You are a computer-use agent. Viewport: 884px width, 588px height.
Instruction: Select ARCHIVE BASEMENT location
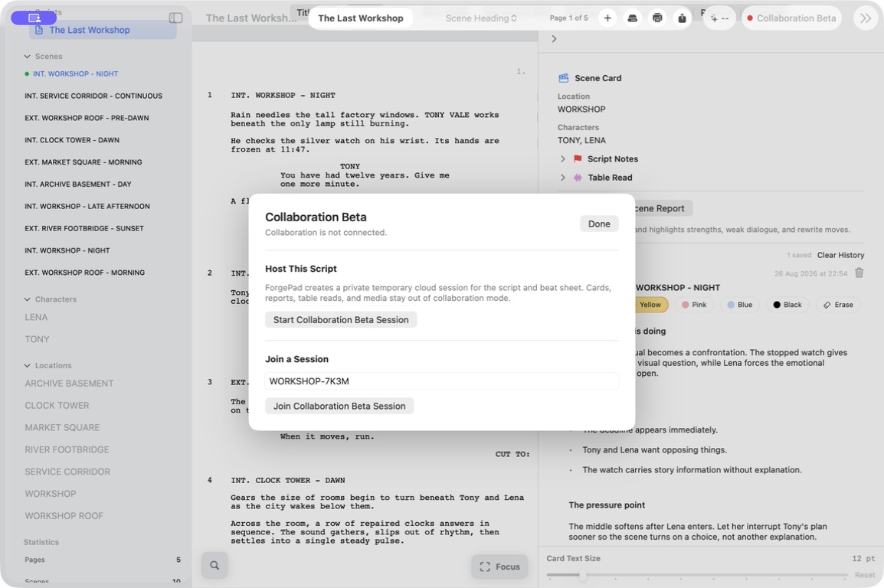pos(70,384)
